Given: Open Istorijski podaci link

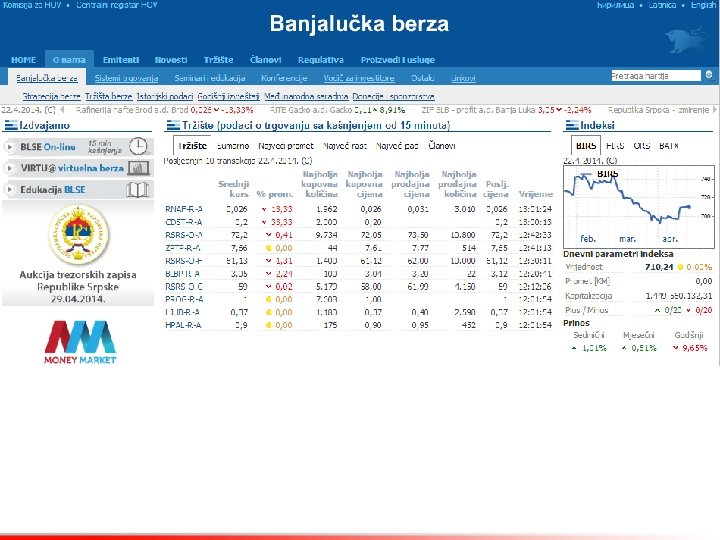Looking at the screenshot, I should 165,96.
